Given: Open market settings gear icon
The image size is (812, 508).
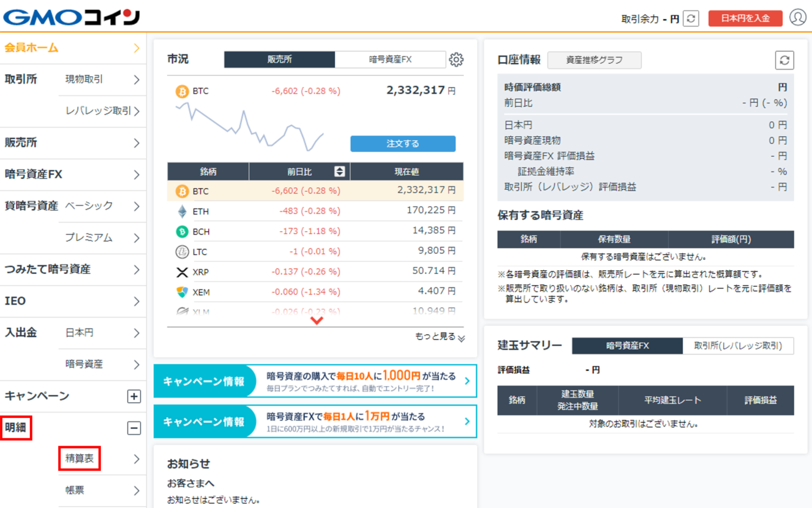Looking at the screenshot, I should [456, 59].
